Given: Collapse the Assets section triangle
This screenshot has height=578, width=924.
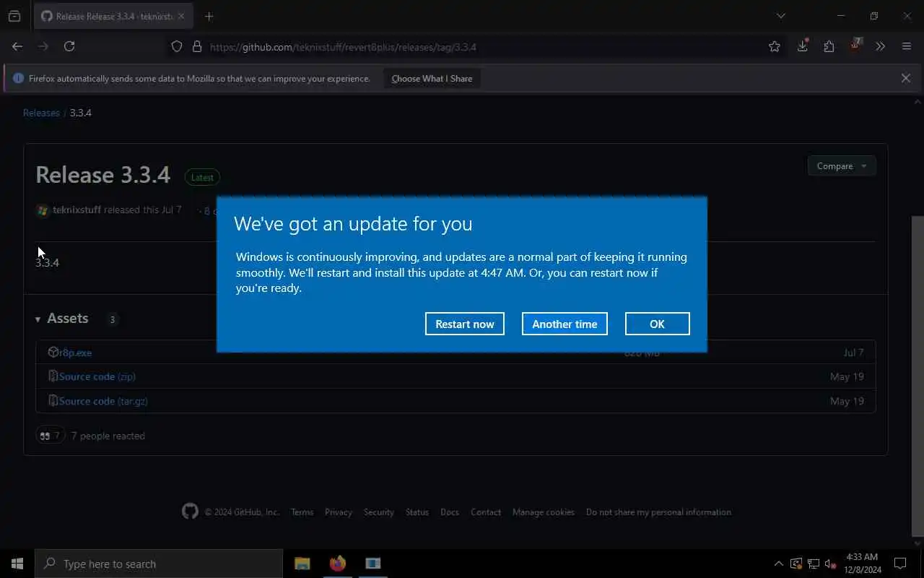Looking at the screenshot, I should pyautogui.click(x=38, y=319).
